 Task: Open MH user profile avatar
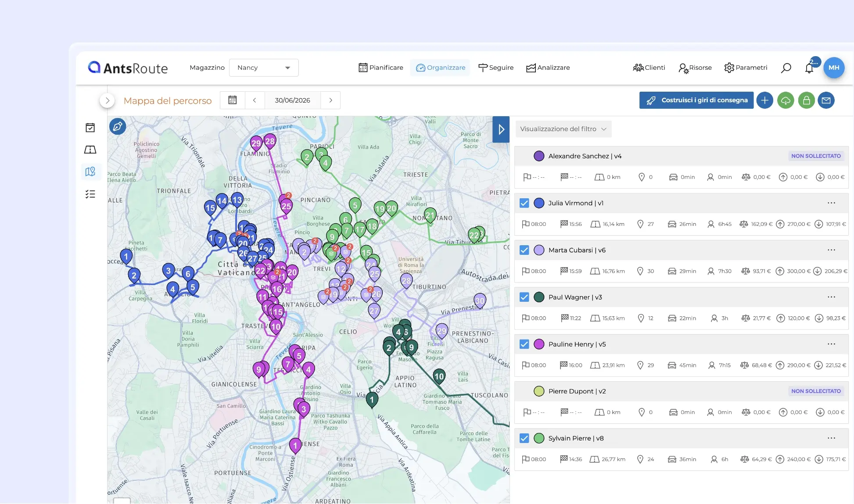click(834, 68)
